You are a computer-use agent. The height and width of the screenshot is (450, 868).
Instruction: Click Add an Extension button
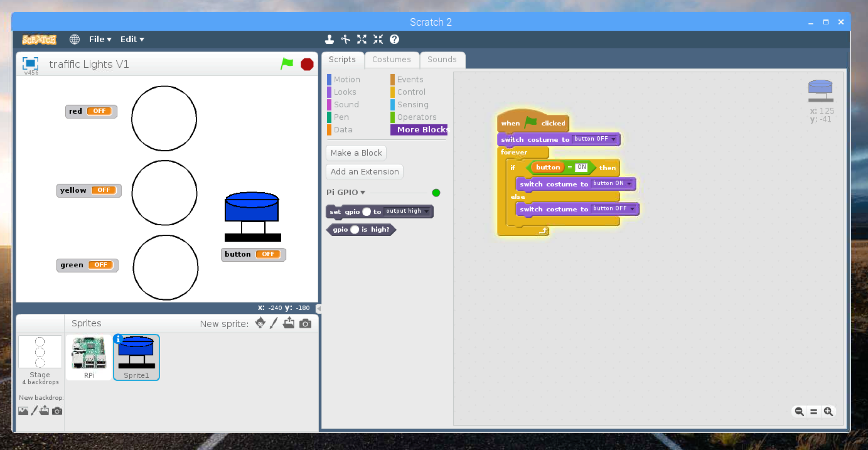pos(365,171)
